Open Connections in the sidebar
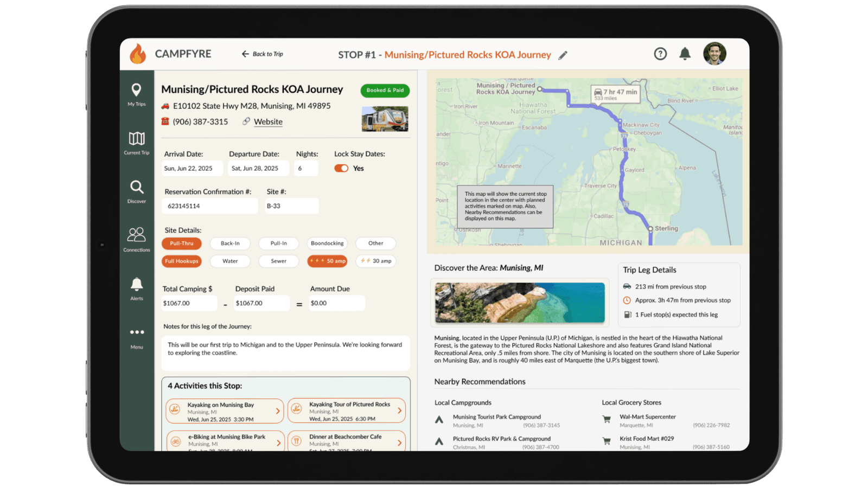Screen dimensions: 868x488 136,239
